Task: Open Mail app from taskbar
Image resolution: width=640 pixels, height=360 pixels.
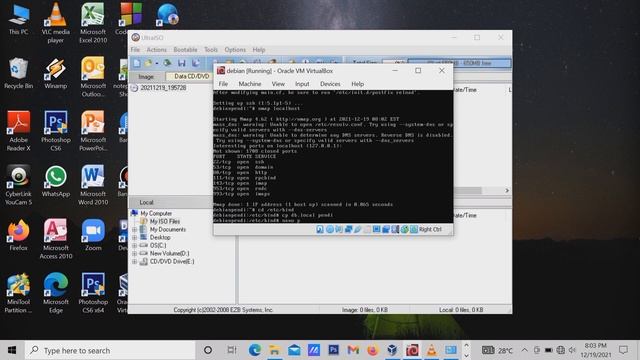Action: point(294,350)
